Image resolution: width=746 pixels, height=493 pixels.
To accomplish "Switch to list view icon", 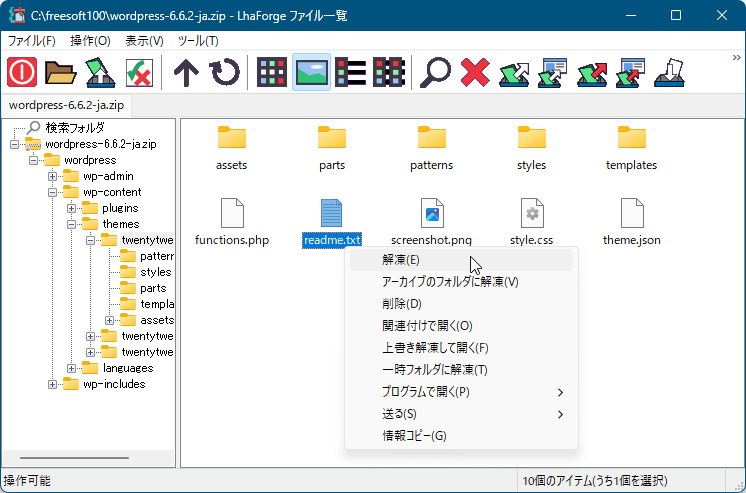I will (350, 72).
